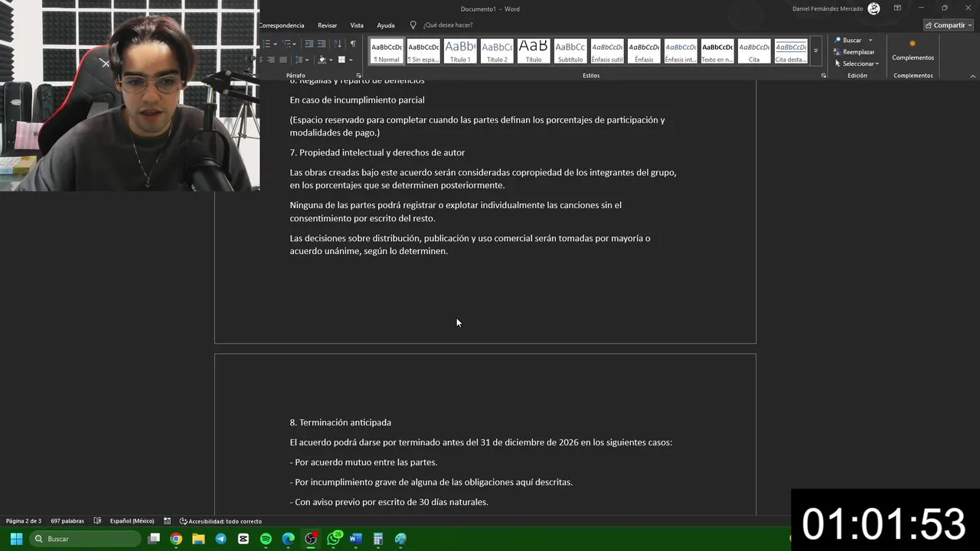The height and width of the screenshot is (551, 980).
Task: Open File Explorer from taskbar
Action: click(x=198, y=539)
